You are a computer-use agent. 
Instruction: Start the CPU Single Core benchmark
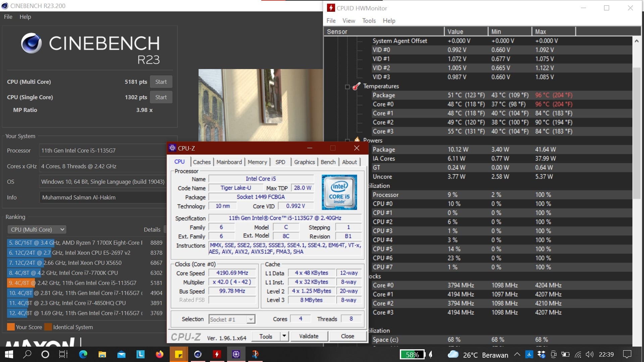pyautogui.click(x=161, y=97)
